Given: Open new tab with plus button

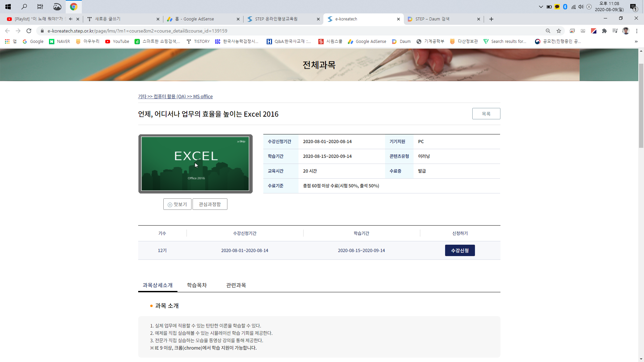Looking at the screenshot, I should point(491,19).
